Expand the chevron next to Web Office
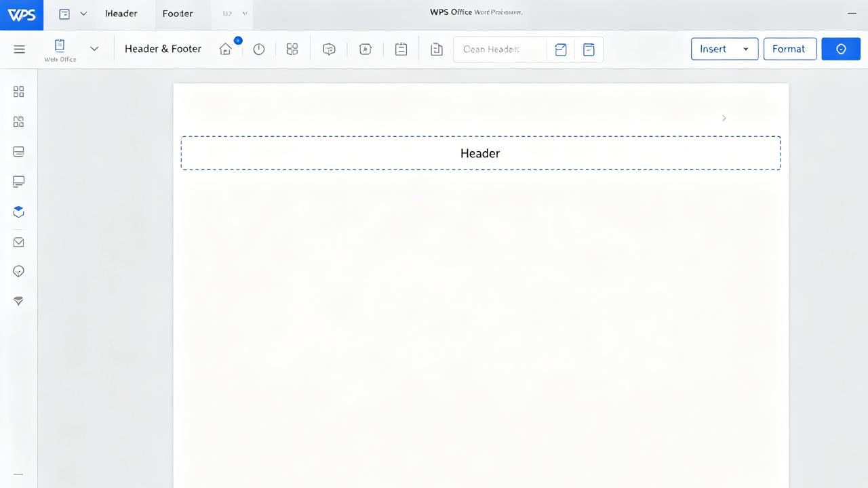Screen dimensions: 868x488 click(94, 49)
